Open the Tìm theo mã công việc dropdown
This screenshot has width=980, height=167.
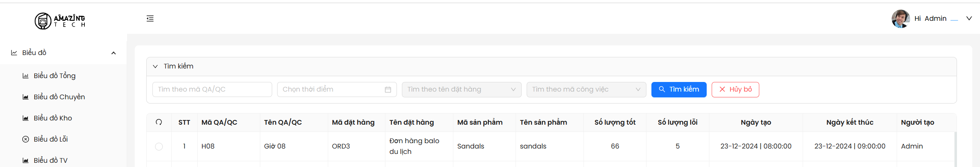coord(586,90)
